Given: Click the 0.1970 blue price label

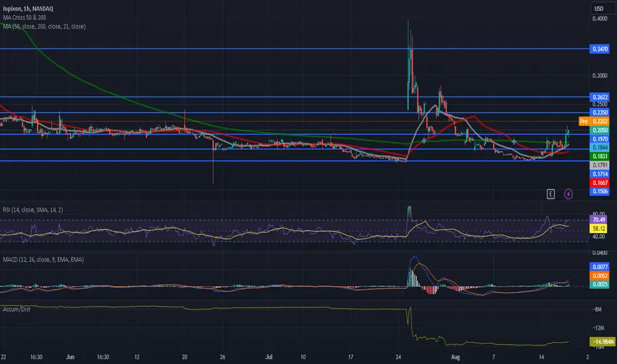Looking at the screenshot, I should [x=600, y=139].
